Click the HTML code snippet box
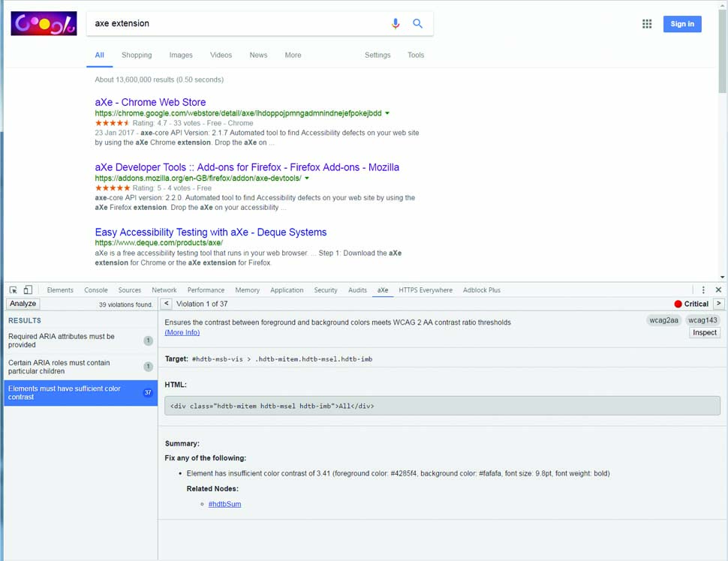This screenshot has height=561, width=728. 442,406
